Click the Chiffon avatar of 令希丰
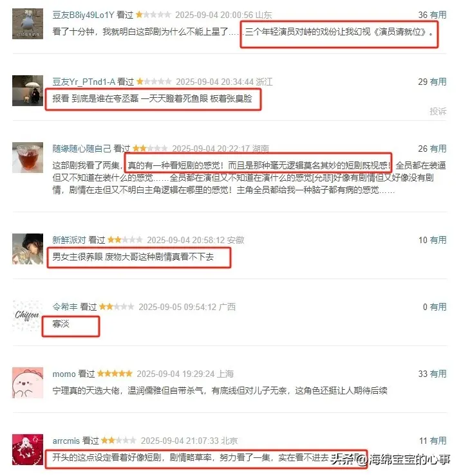The height and width of the screenshot is (476, 461). [28, 316]
